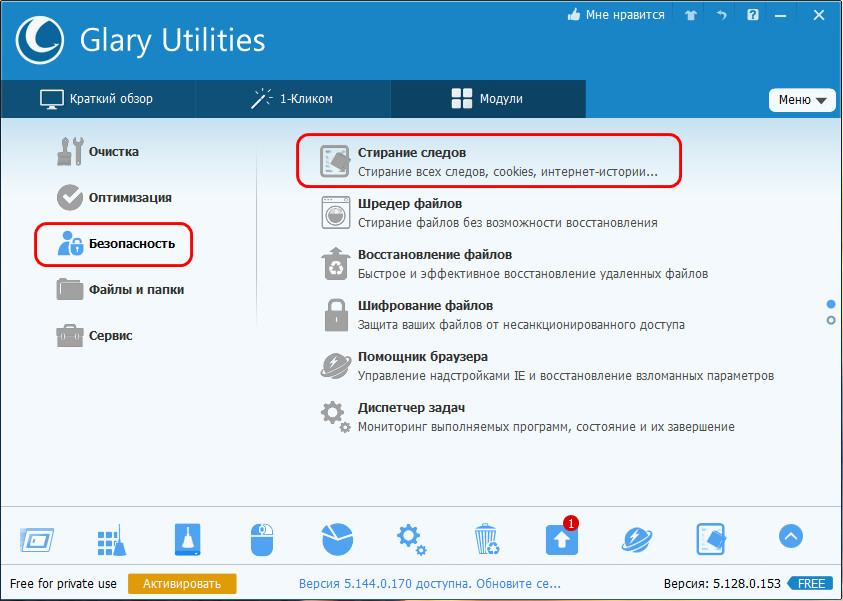
Task: Open the Меню dropdown
Action: point(802,100)
